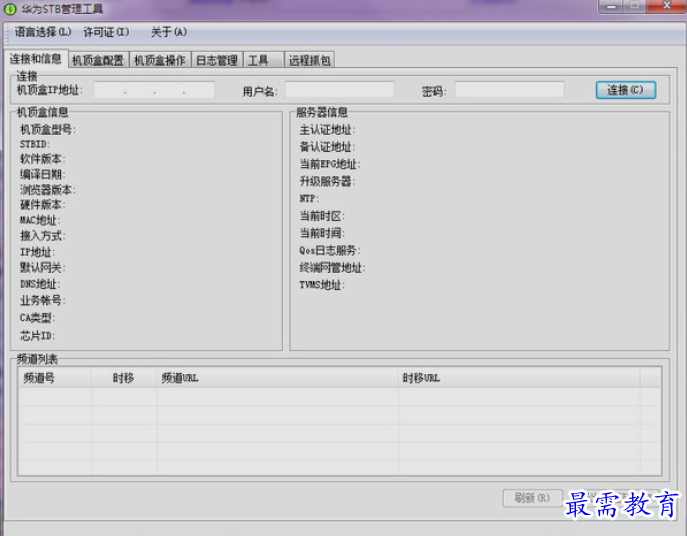Click the 时移 column header
Screen dimensions: 687x536
pyautogui.click(x=124, y=378)
